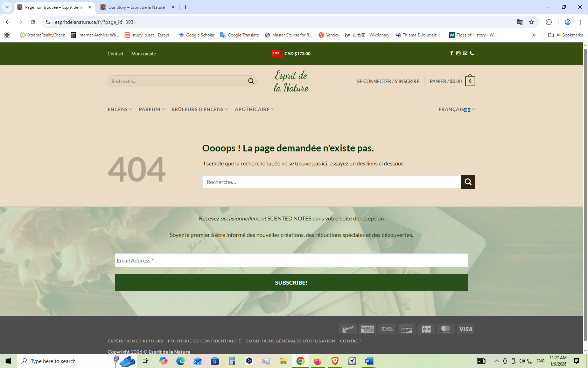Open Microsoft Edge from the taskbar
Viewport: 588px width, 368px height.
(x=181, y=361)
